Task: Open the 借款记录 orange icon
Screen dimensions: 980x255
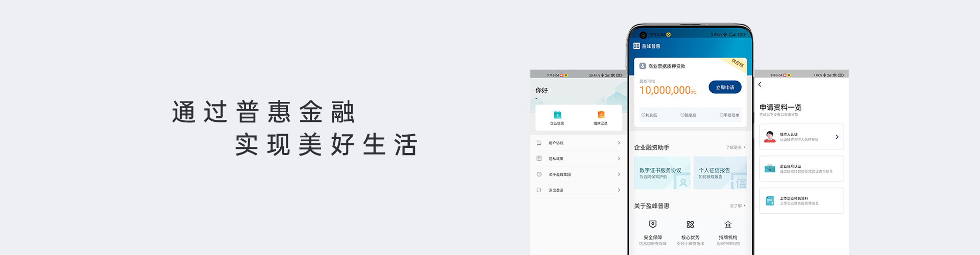Action: (x=601, y=115)
